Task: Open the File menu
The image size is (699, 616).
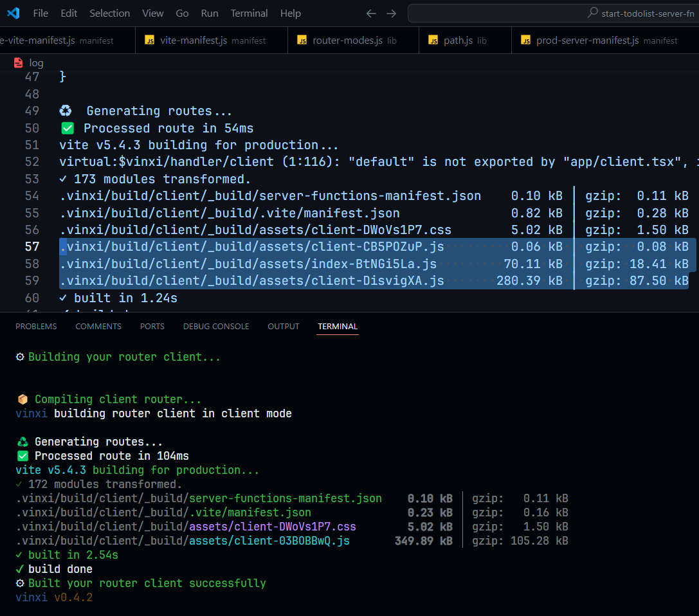Action: pos(41,14)
